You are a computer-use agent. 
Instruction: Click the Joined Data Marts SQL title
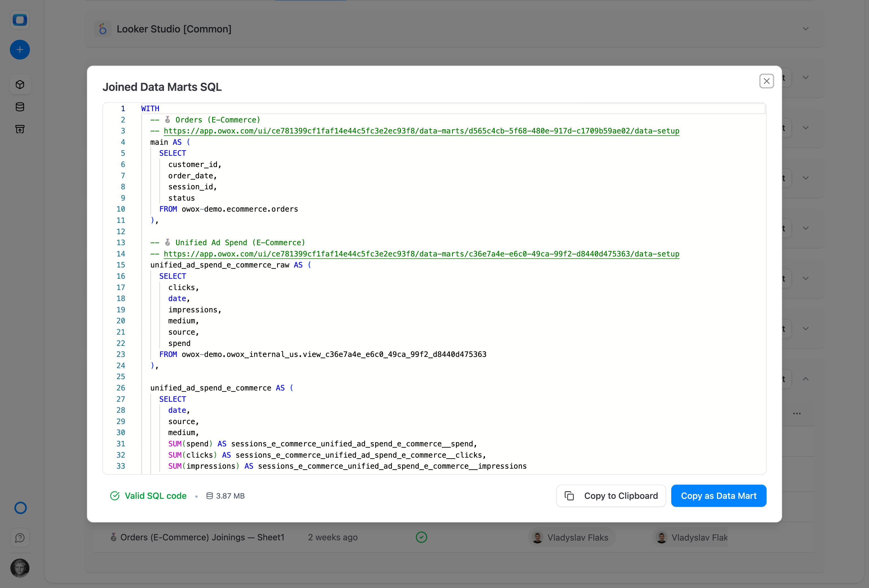(x=162, y=87)
